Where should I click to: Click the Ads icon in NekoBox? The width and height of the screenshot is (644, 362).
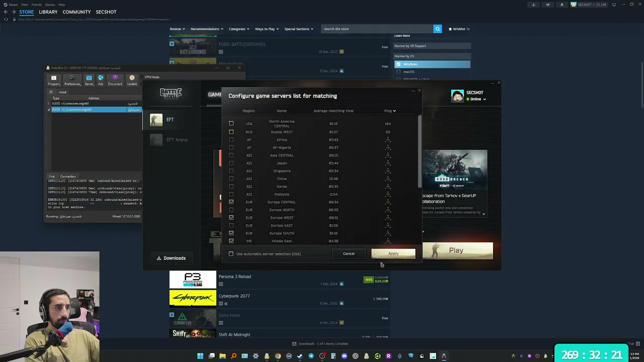pos(101,80)
